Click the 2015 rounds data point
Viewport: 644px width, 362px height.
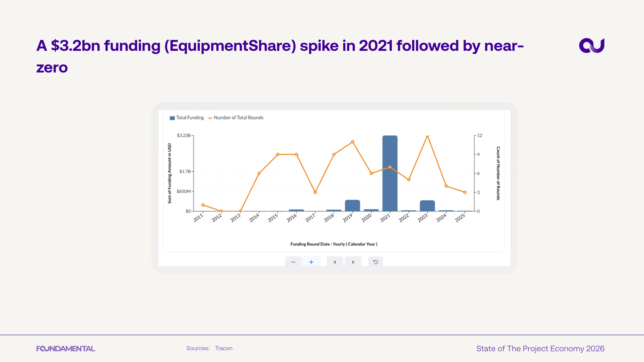pyautogui.click(x=278, y=154)
